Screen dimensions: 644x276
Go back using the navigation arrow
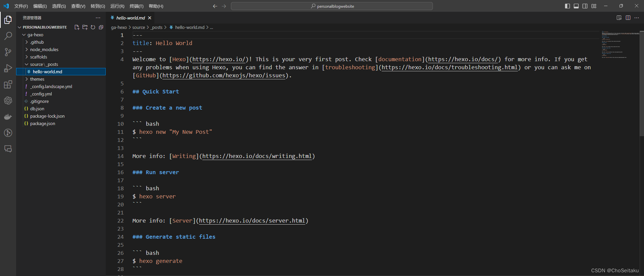[x=215, y=6]
